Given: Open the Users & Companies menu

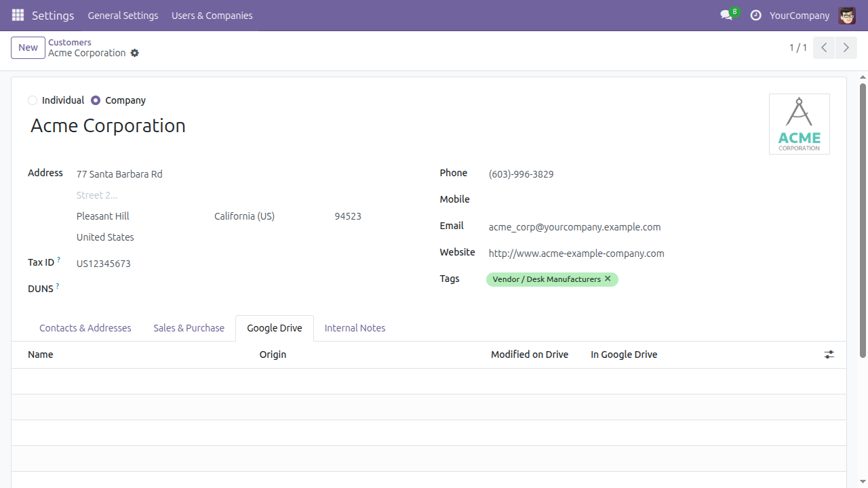Looking at the screenshot, I should click(x=212, y=15).
